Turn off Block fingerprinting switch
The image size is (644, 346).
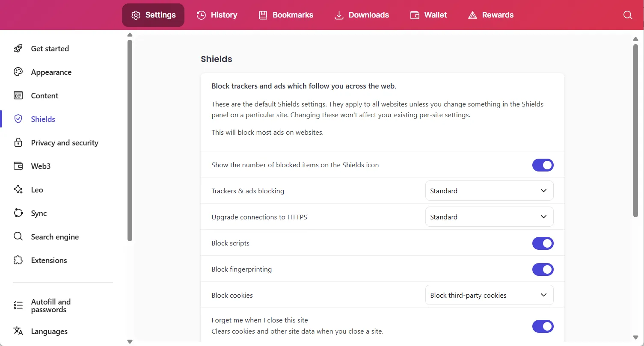(543, 269)
